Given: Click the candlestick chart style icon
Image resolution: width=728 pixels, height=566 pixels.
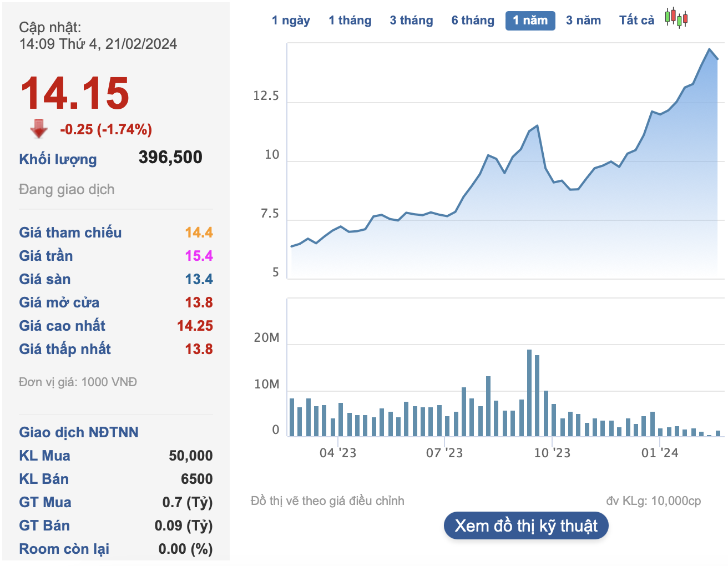Looking at the screenshot, I should [x=676, y=18].
